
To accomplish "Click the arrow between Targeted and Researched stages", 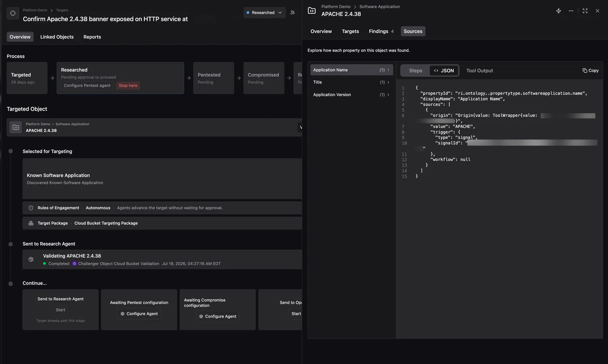I will point(52,78).
